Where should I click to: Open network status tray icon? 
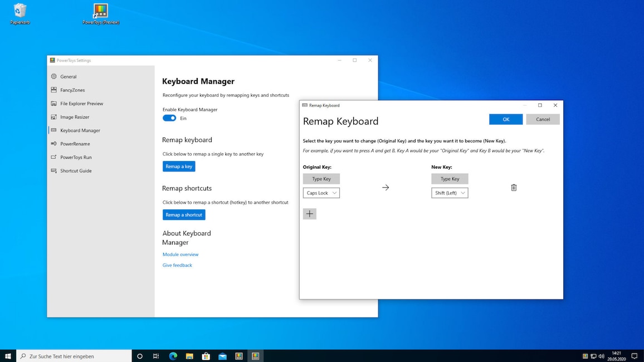coord(593,356)
